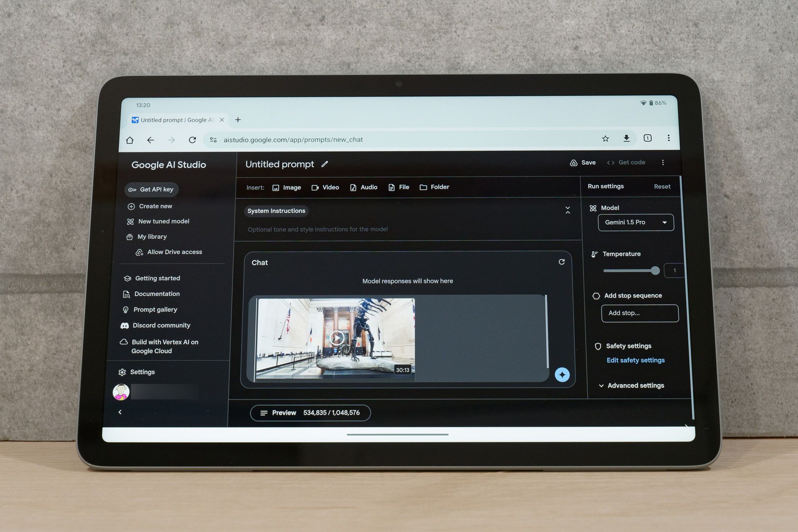This screenshot has height=532, width=798.
Task: Click the Google AI Studio logo text
Action: tap(169, 165)
